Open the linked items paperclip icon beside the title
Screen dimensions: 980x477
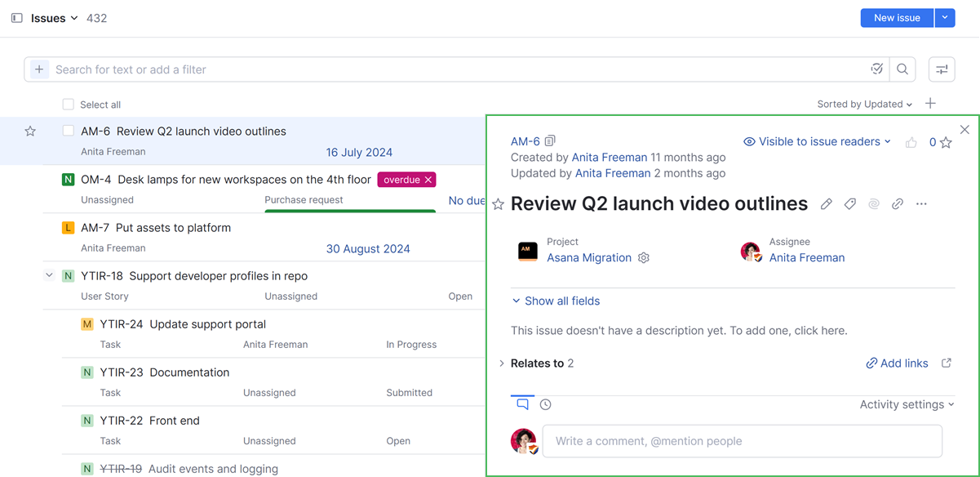point(898,203)
